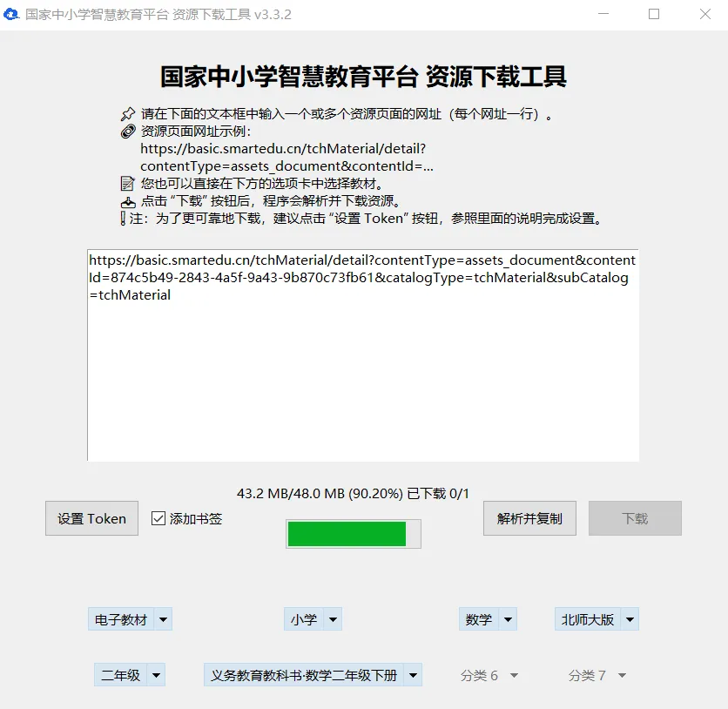The image size is (728, 709).
Task: Open the disabled 分类 6 dropdown
Action: tap(489, 675)
